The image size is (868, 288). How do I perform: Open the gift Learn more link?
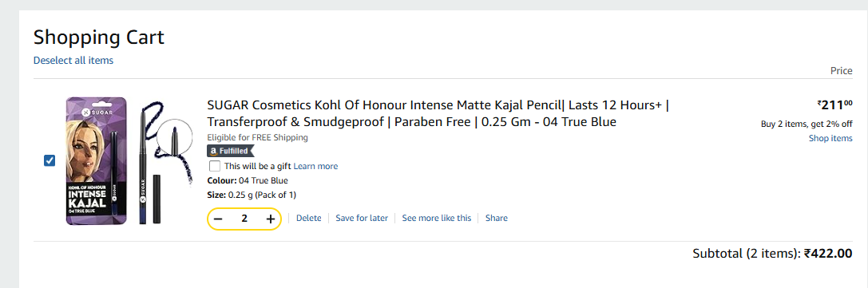coord(315,166)
